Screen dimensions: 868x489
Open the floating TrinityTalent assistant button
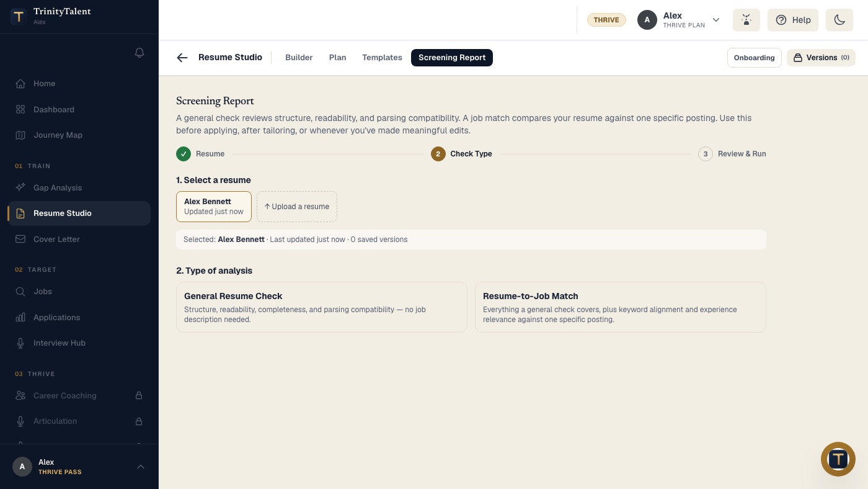click(x=838, y=459)
